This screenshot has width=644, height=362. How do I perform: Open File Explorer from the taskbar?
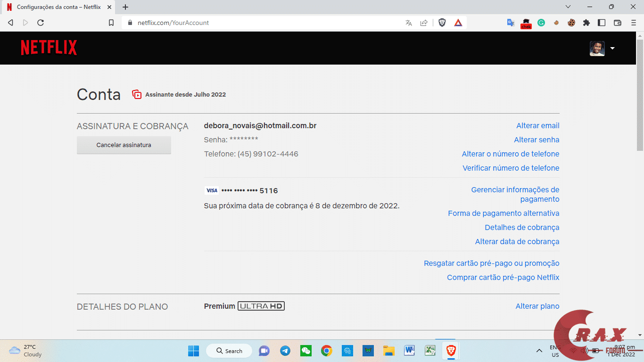389,351
